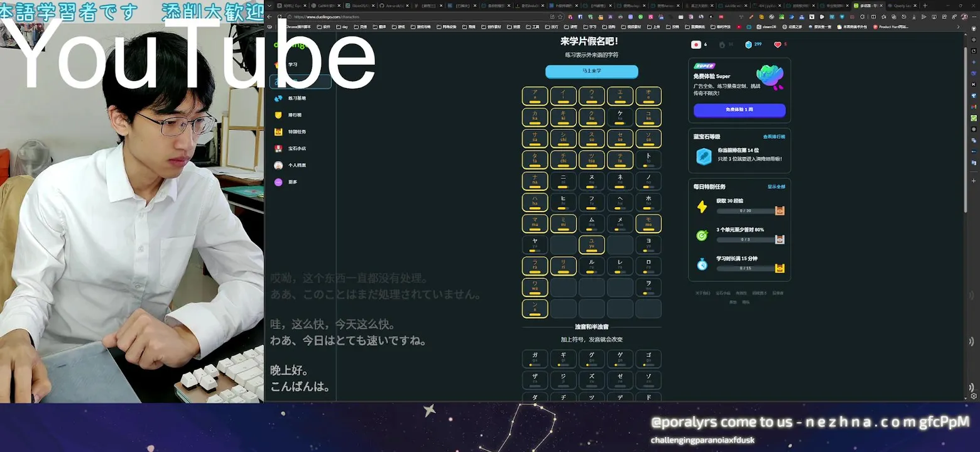
Task: Click chest at end of 学习时长 15 分钟 bar
Action: 780,268
